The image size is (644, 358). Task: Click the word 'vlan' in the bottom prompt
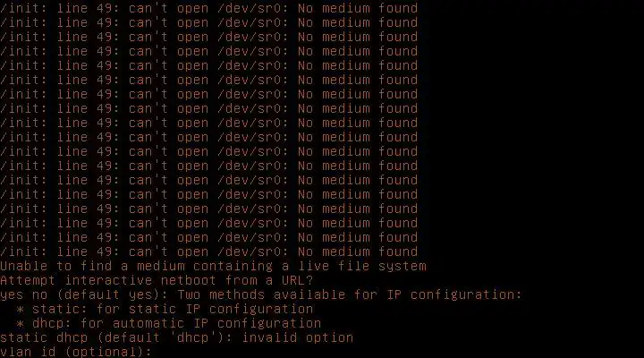click(16, 352)
